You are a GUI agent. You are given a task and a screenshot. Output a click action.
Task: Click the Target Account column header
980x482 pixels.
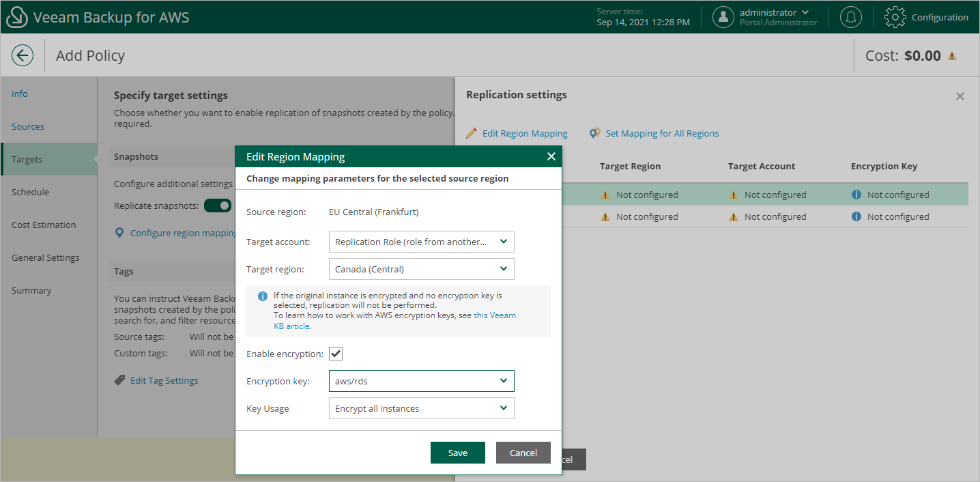click(x=762, y=166)
